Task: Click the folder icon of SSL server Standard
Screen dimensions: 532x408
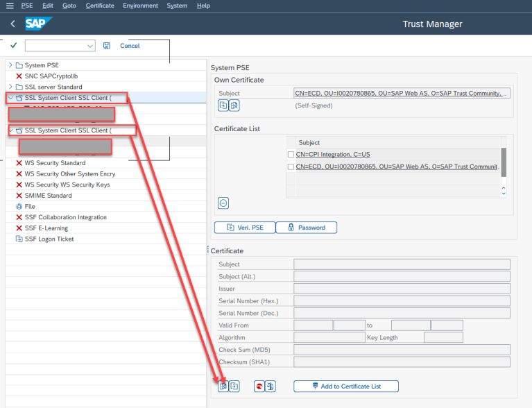Action: tap(19, 87)
